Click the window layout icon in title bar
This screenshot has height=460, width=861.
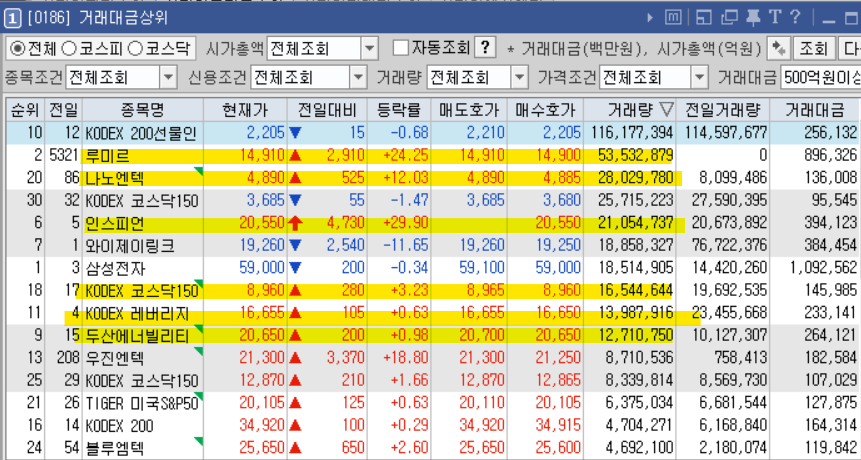[x=703, y=18]
